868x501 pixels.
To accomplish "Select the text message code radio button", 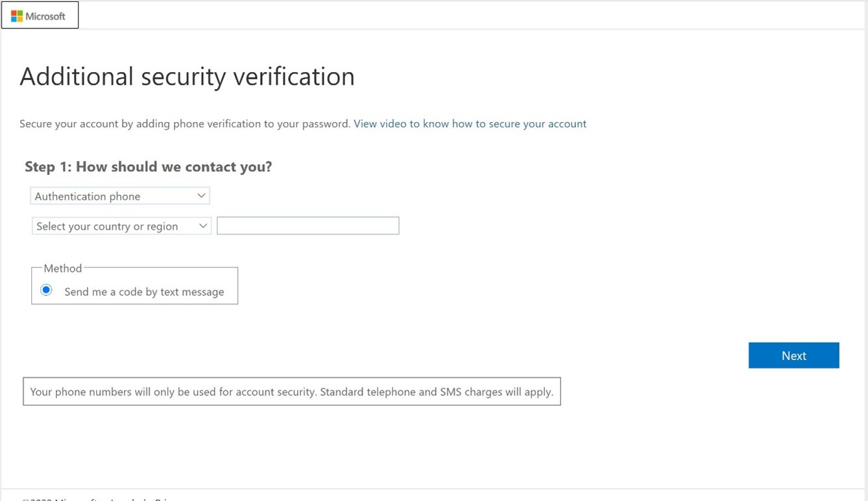I will [46, 290].
